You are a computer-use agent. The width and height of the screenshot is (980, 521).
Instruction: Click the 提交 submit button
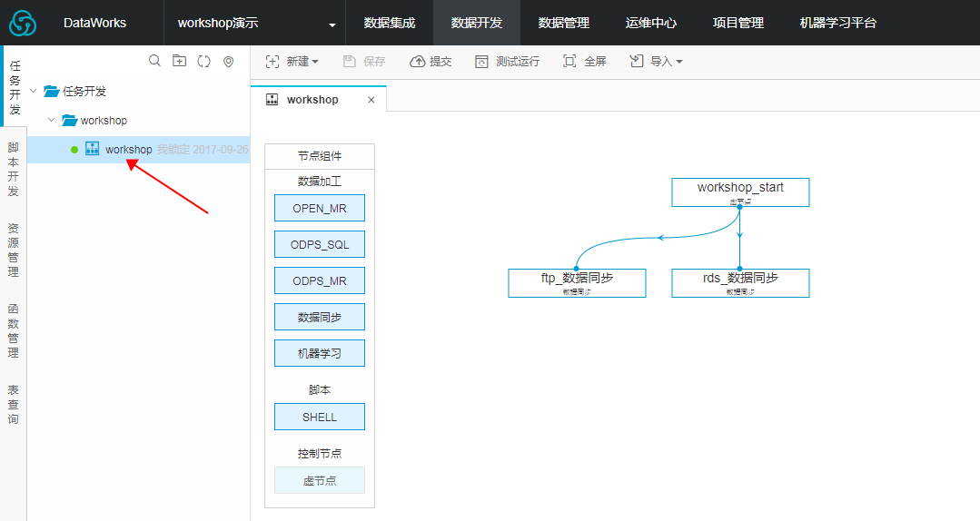tap(431, 61)
